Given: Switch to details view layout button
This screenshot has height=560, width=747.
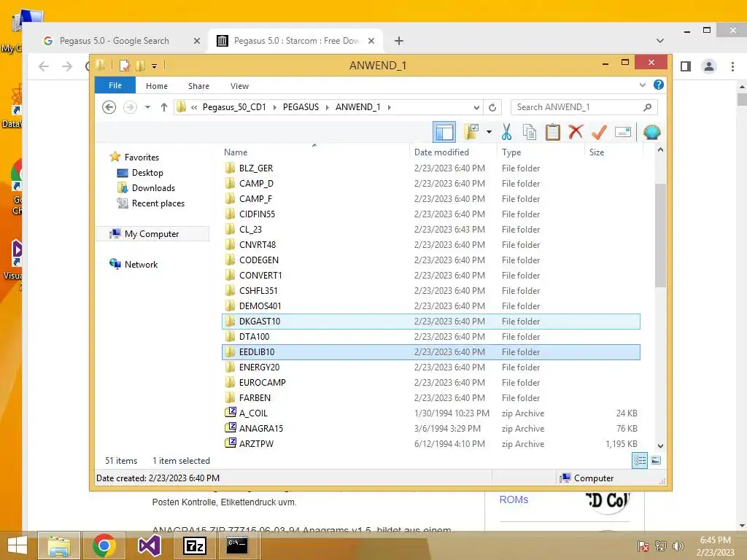Looking at the screenshot, I should [x=639, y=460].
